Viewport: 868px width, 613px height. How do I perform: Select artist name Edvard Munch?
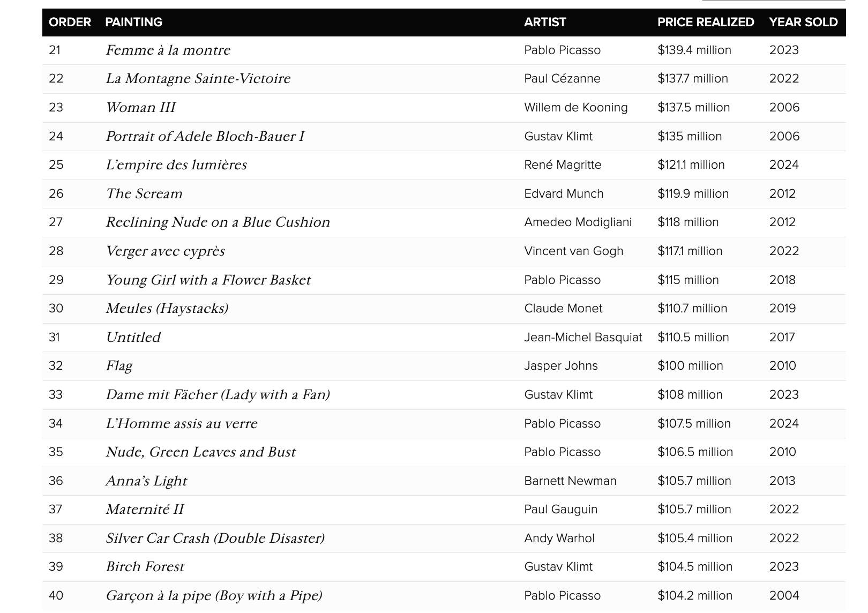[564, 194]
